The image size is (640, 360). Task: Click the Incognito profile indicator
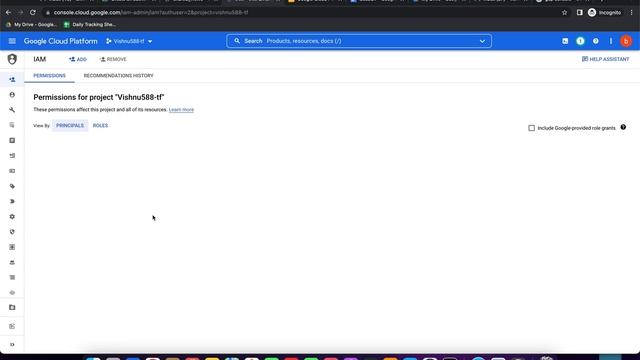click(604, 13)
